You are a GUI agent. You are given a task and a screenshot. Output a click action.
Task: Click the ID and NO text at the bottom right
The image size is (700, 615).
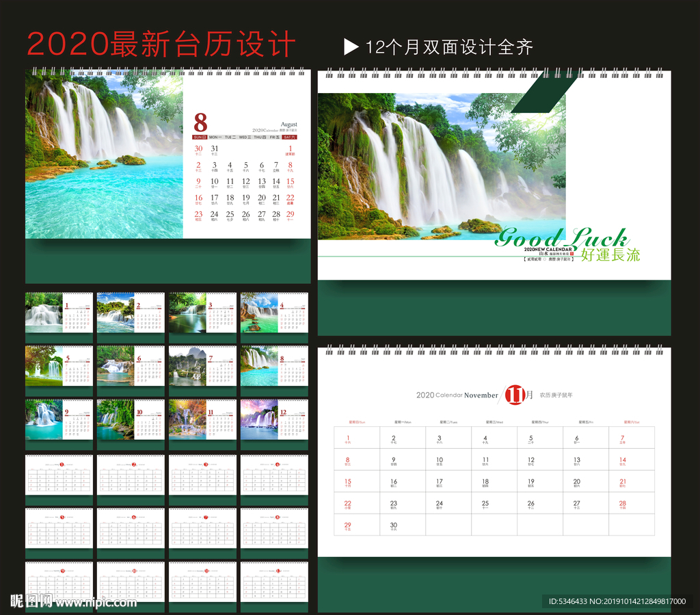[617, 601]
